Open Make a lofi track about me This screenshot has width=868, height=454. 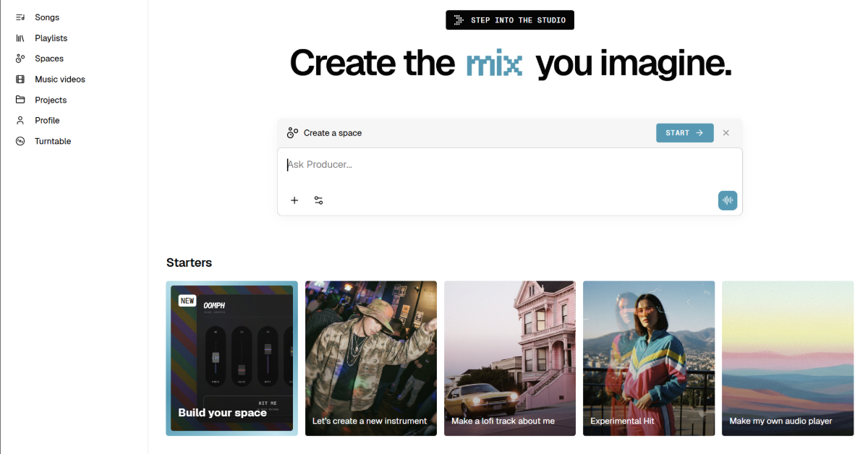509,359
